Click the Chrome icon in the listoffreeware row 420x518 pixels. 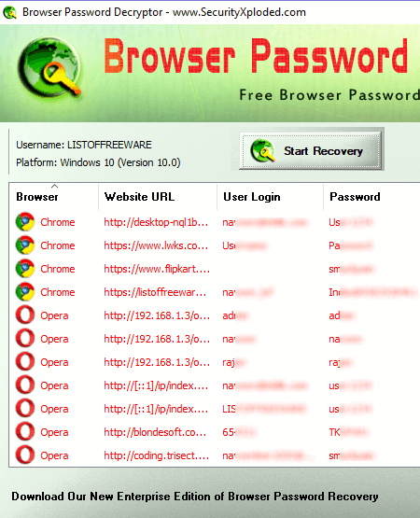point(25,292)
